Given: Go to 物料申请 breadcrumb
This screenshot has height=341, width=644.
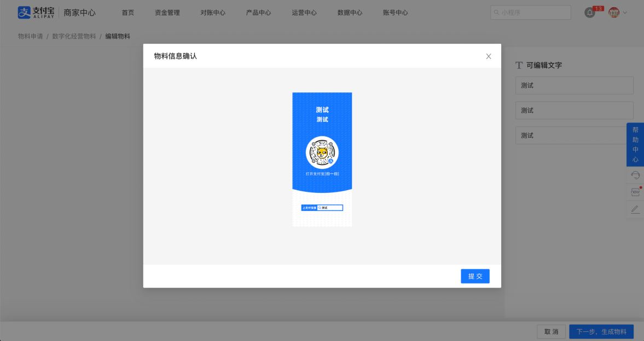Looking at the screenshot, I should (x=31, y=36).
